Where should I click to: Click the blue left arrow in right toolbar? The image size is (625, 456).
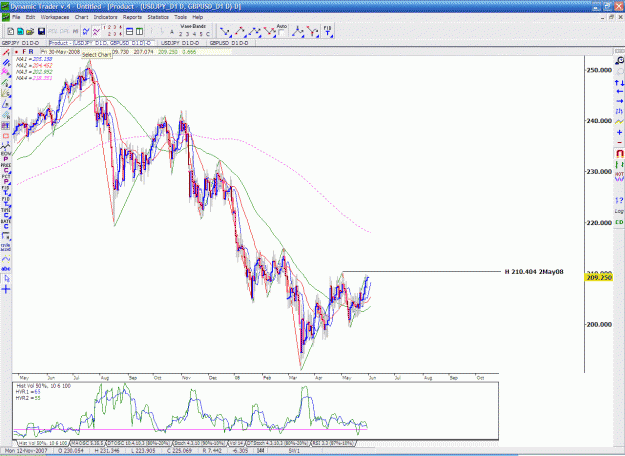[619, 92]
